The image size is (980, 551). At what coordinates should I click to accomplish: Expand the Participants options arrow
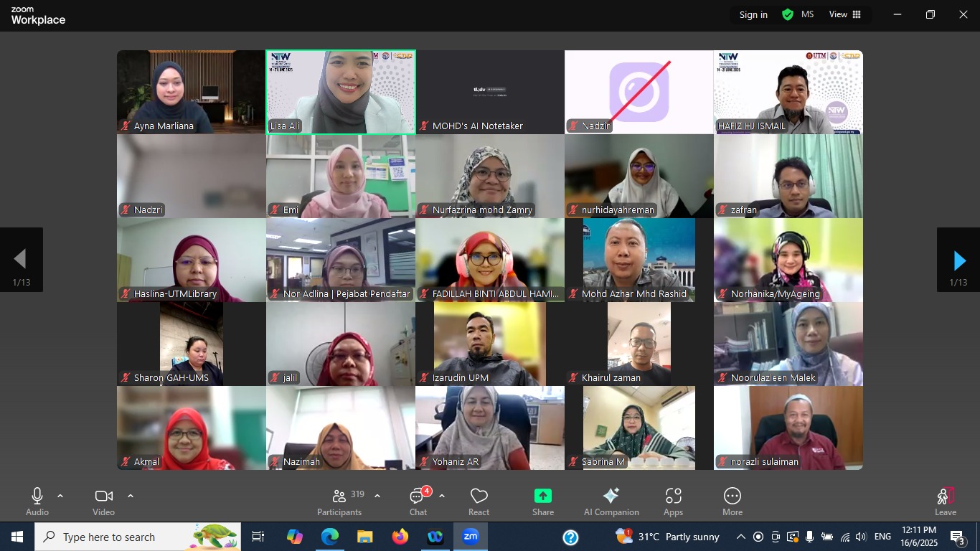coord(377,496)
